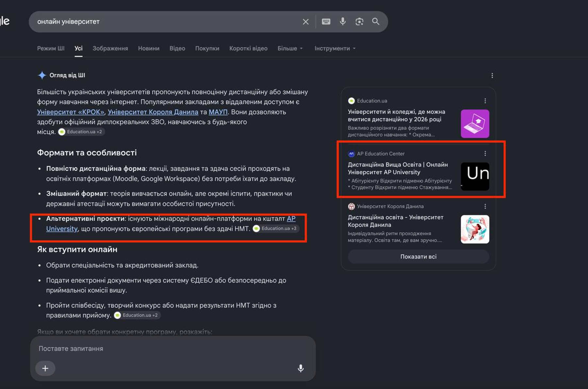The width and height of the screenshot is (588, 389).
Task: Click the Education.ua +2 chip after місця
Action: [81, 132]
